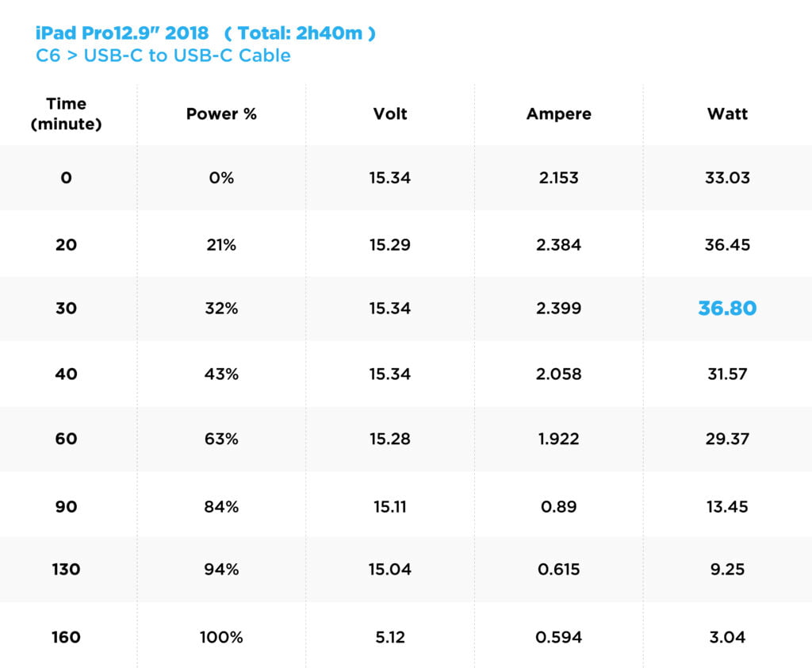The width and height of the screenshot is (812, 668).
Task: Click the Ampere column header
Action: 558,114
